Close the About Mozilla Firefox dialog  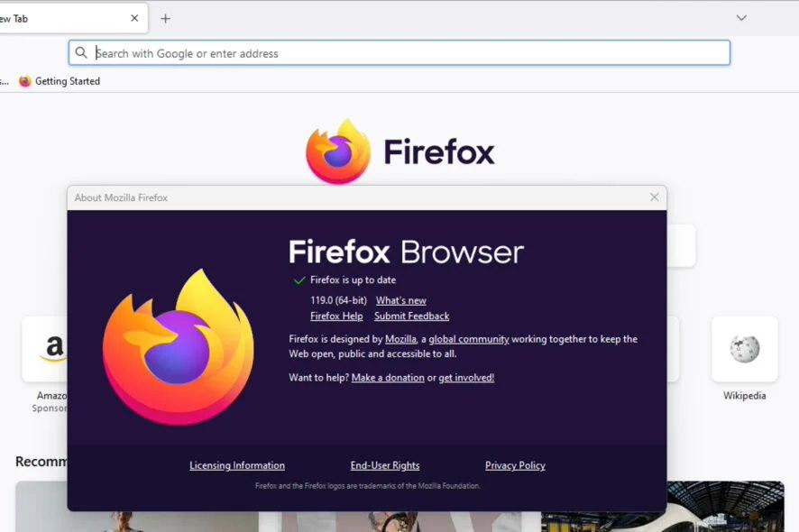pyautogui.click(x=655, y=197)
